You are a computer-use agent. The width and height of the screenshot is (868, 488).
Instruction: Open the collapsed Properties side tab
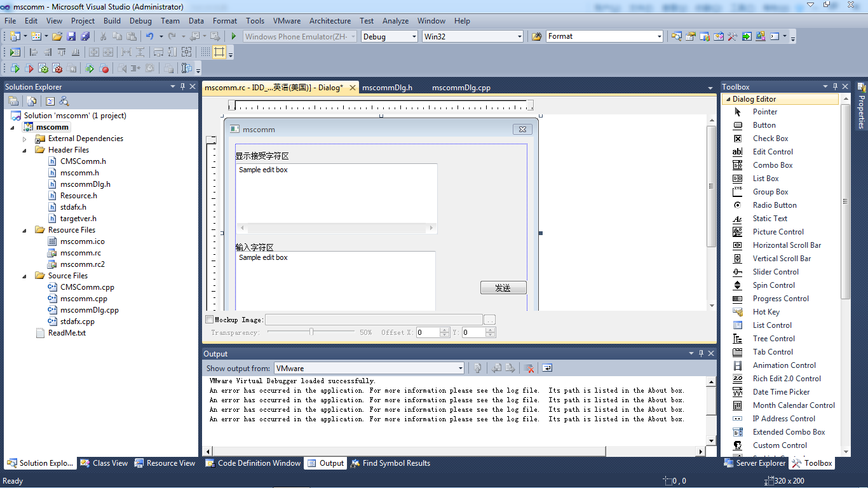[862, 106]
